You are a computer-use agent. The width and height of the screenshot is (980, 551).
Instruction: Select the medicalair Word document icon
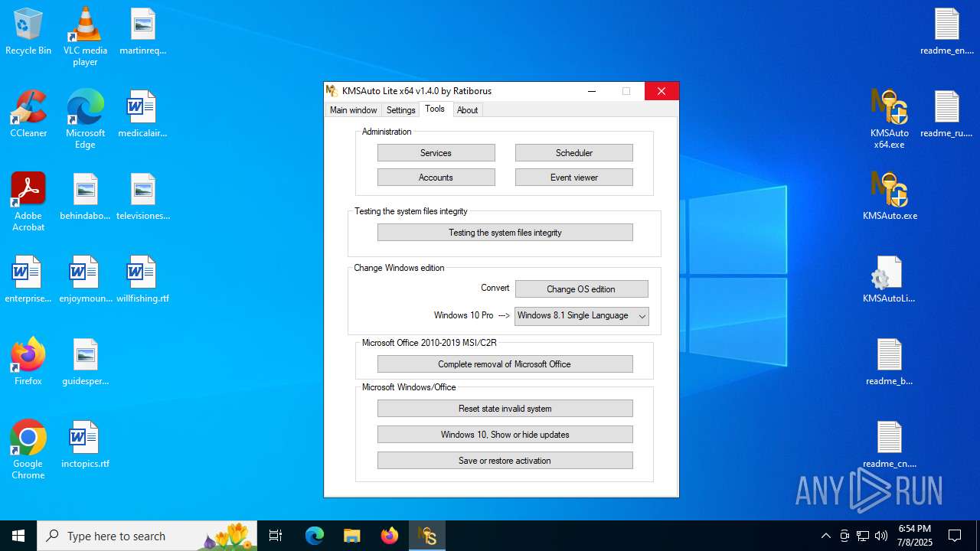click(142, 115)
